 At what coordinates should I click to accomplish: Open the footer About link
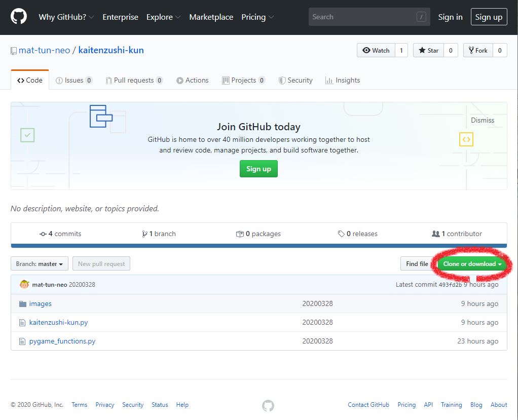[499, 405]
